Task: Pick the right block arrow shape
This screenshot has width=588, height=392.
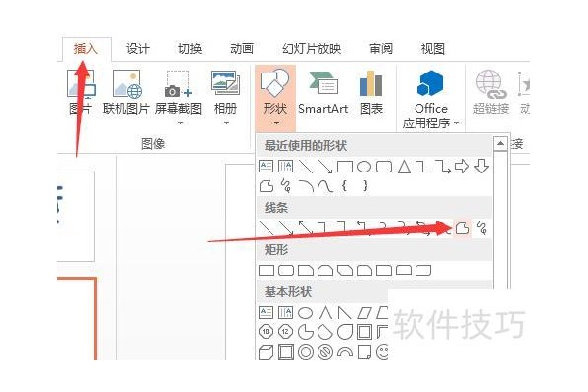Action: [x=462, y=167]
